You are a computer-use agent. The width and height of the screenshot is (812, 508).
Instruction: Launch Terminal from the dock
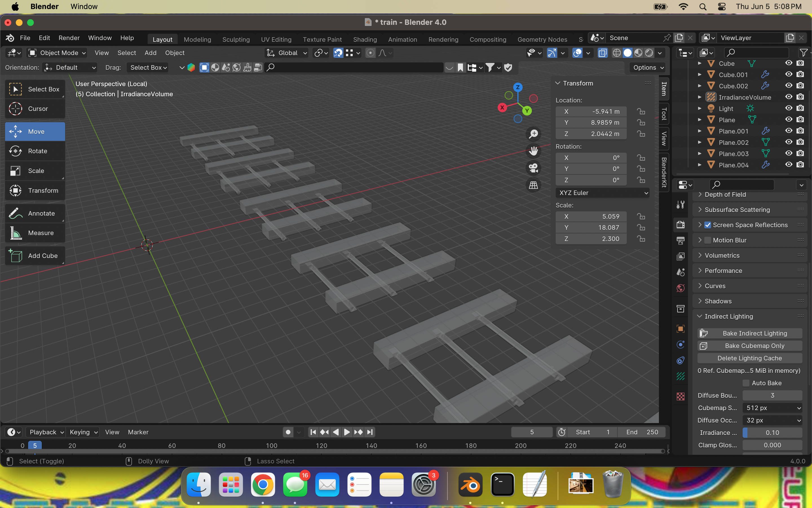tap(502, 485)
